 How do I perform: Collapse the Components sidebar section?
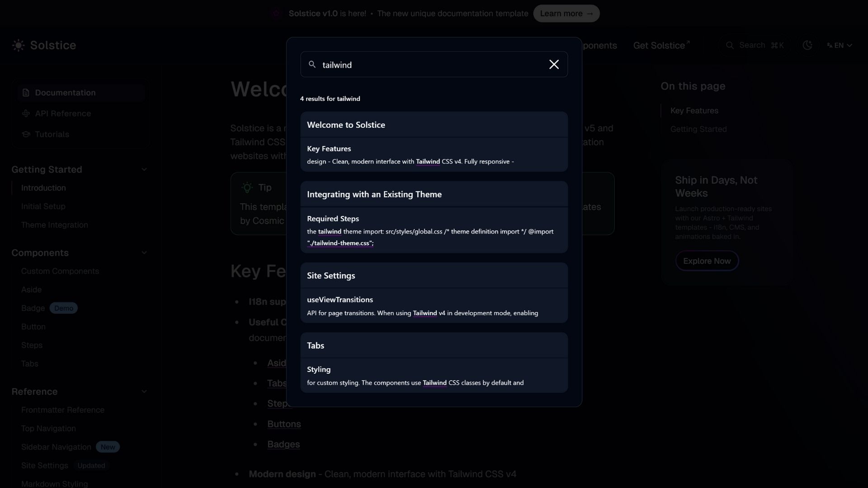144,253
